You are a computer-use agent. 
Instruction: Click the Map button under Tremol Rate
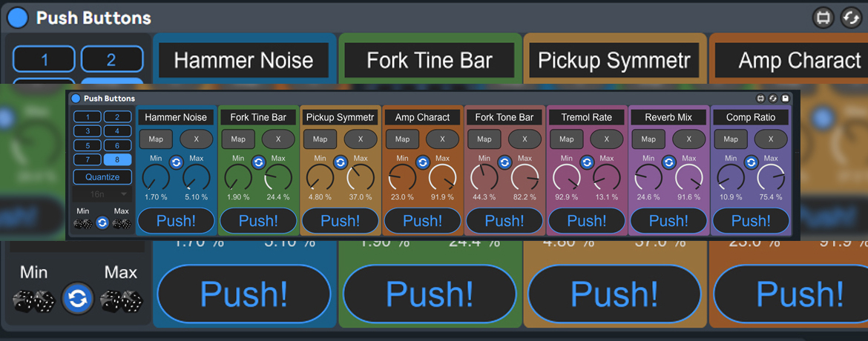point(566,139)
